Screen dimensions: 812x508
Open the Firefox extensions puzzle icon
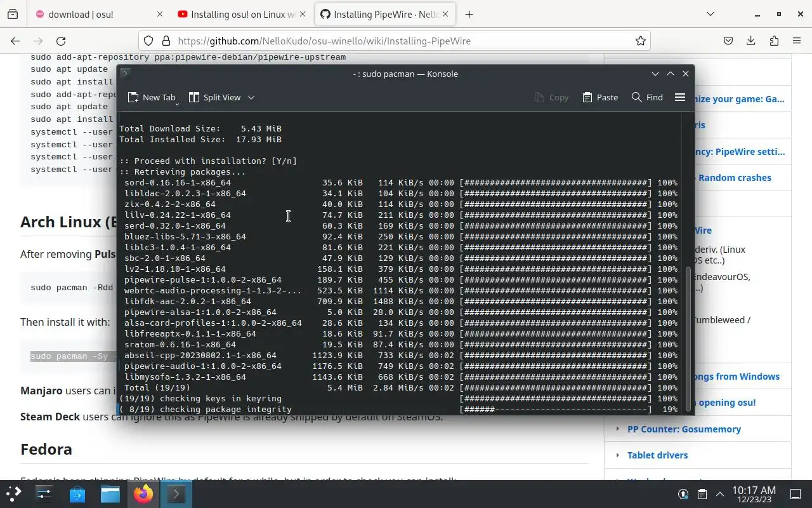click(774, 41)
